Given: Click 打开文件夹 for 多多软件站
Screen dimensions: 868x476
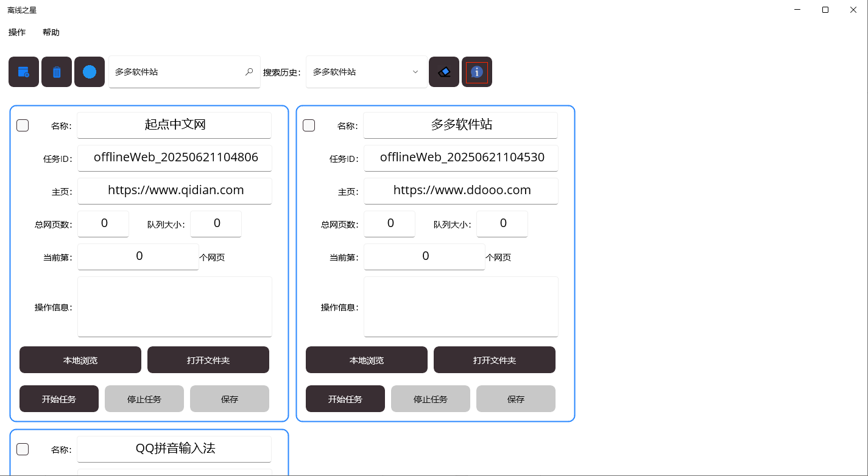Looking at the screenshot, I should pos(495,360).
